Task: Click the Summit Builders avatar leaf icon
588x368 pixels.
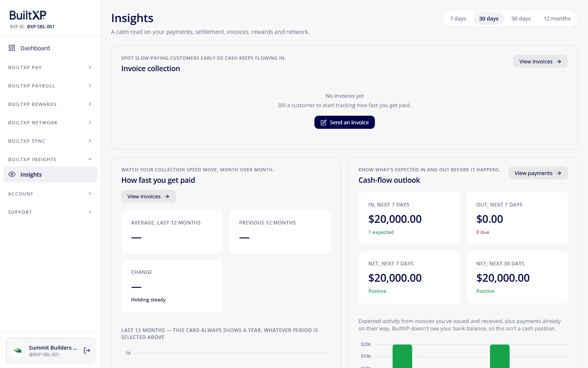Action: (18, 350)
